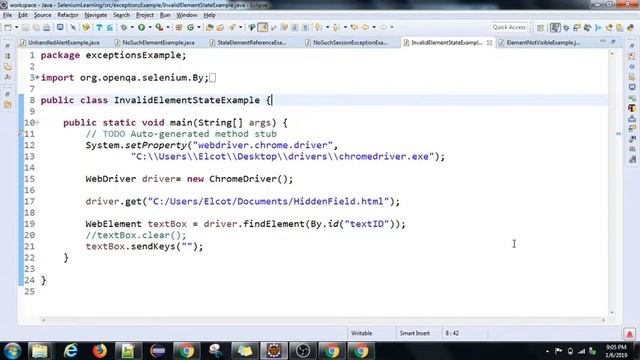Image resolution: width=640 pixels, height=360 pixels.
Task: Click the Open Task folder icon
Action: click(220, 27)
